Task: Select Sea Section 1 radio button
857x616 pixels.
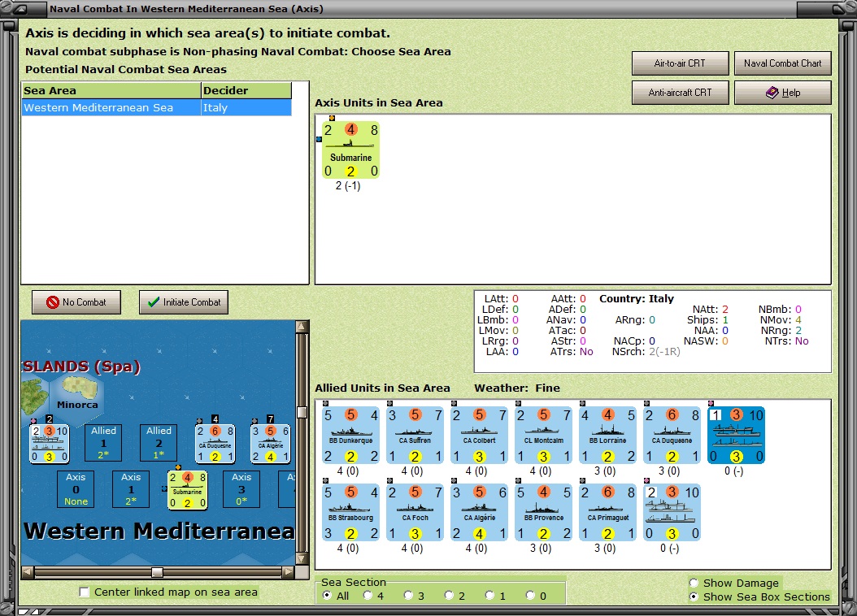Action: click(489, 595)
